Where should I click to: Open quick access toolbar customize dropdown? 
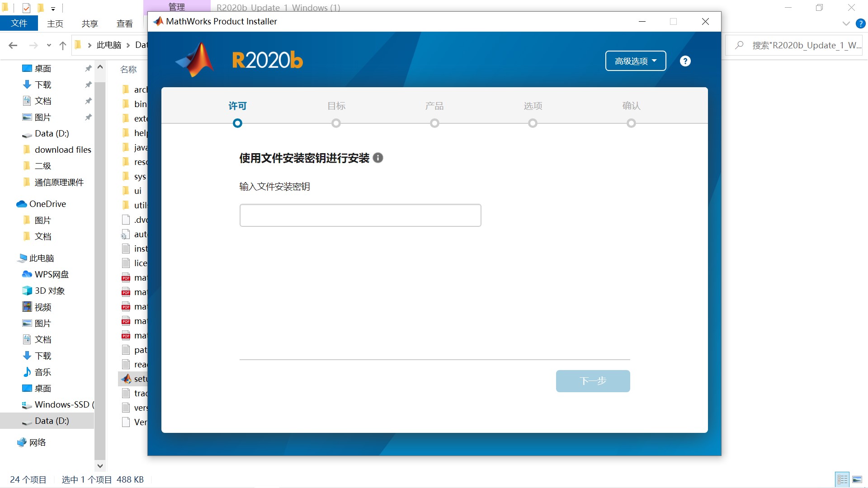(53, 9)
